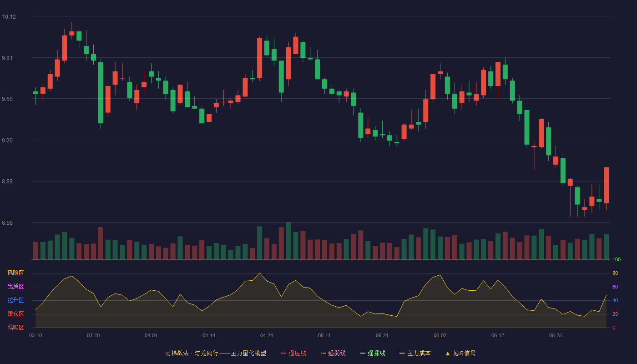
Task: Click the red 20 indicator axis value
Action: pyautogui.click(x=615, y=314)
